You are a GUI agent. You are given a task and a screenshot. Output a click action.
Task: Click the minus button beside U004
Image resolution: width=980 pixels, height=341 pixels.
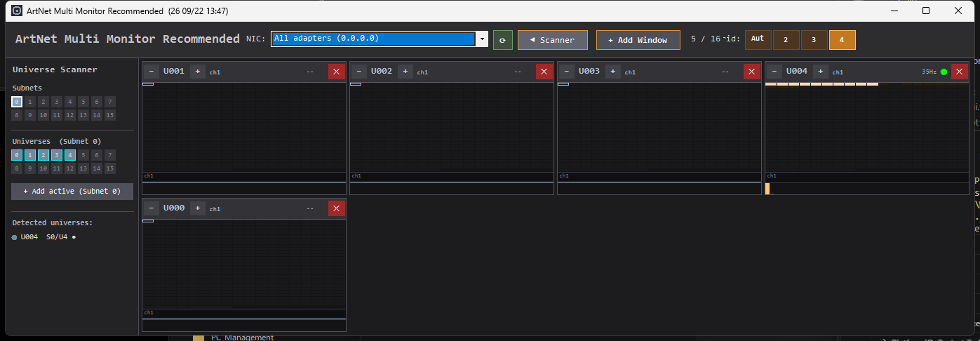tap(774, 72)
